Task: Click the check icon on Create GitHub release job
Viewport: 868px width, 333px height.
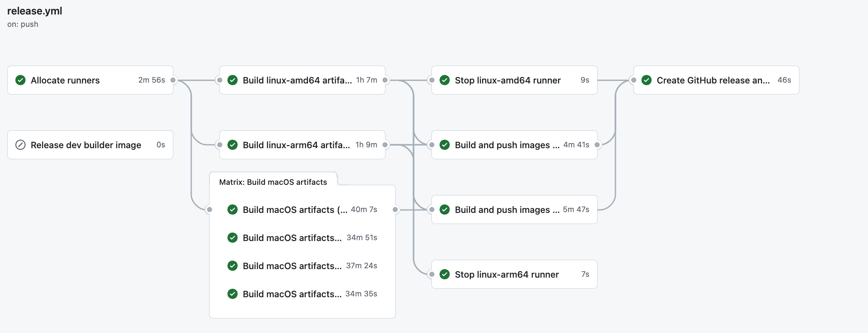Action: [647, 80]
